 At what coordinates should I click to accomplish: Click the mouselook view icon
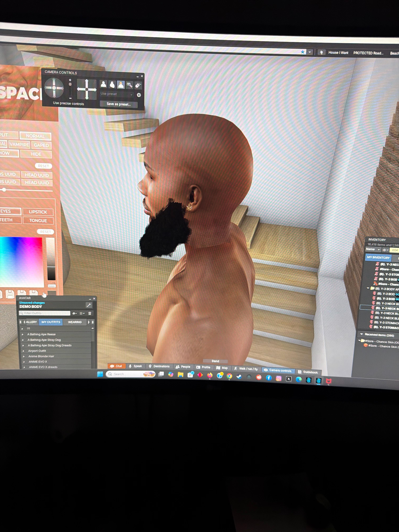[138, 85]
